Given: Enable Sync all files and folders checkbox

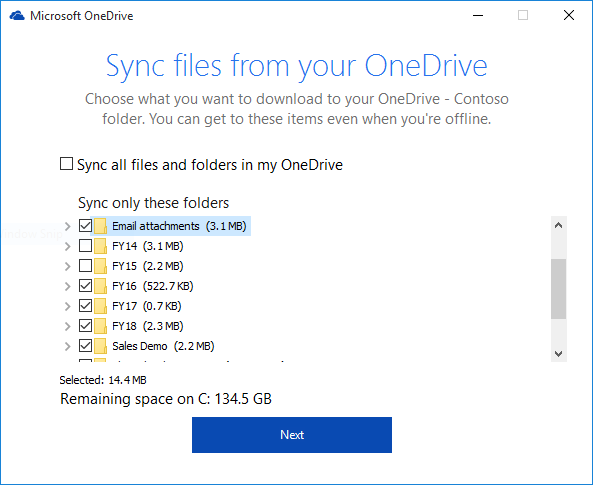Looking at the screenshot, I should 66,164.
